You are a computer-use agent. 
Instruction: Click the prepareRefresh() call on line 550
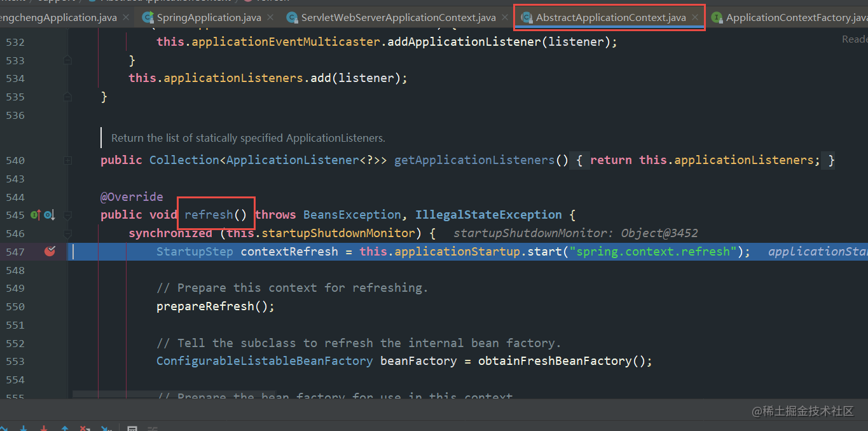coord(216,306)
